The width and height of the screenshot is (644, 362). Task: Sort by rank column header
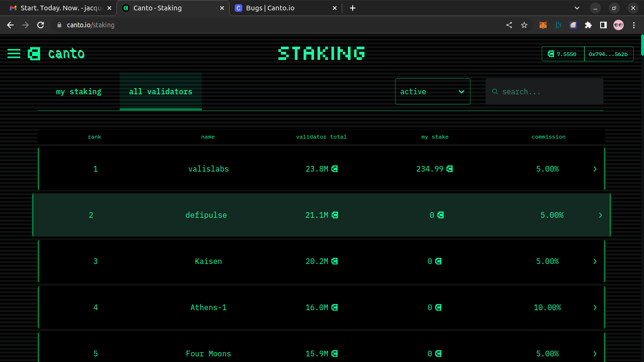94,137
